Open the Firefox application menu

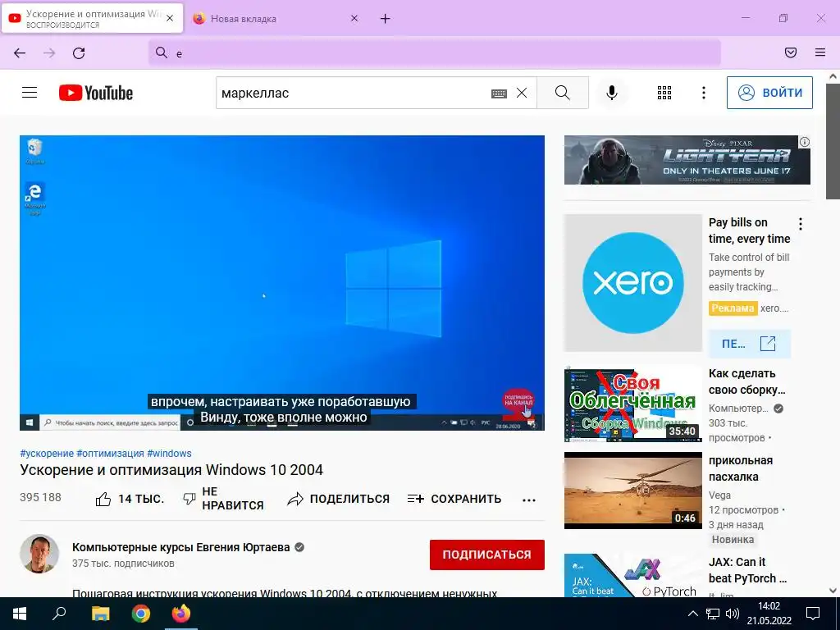(x=819, y=52)
